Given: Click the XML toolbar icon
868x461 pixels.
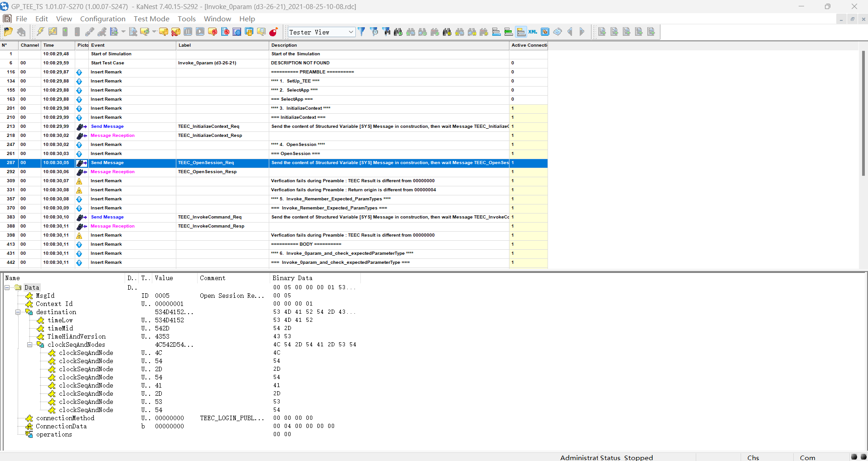Looking at the screenshot, I should 533,32.
